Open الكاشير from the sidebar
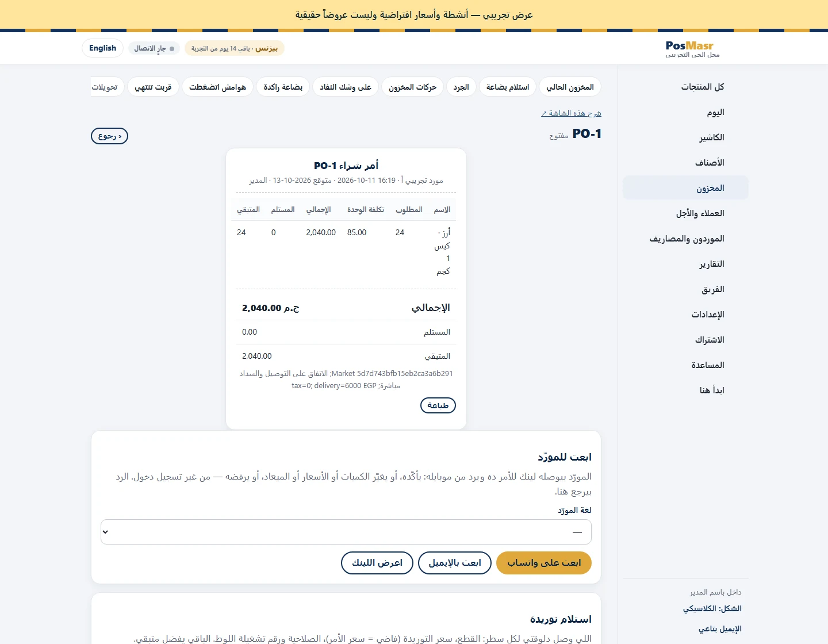The image size is (828, 644). [685, 137]
